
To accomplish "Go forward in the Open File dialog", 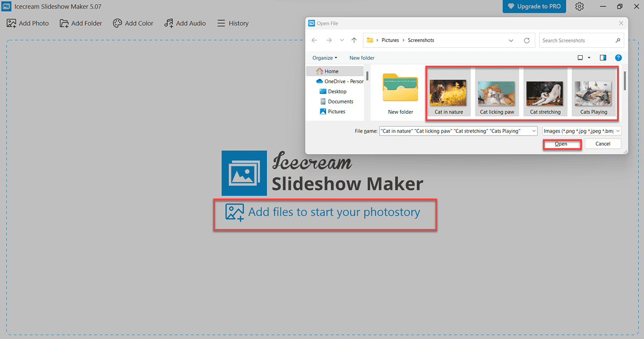I will tap(329, 40).
